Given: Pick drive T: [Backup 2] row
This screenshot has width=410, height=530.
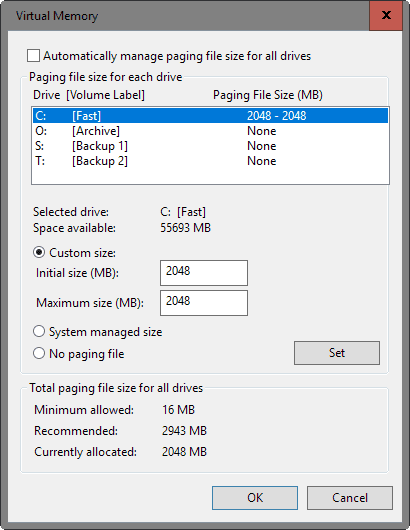Looking at the screenshot, I should tap(210, 161).
